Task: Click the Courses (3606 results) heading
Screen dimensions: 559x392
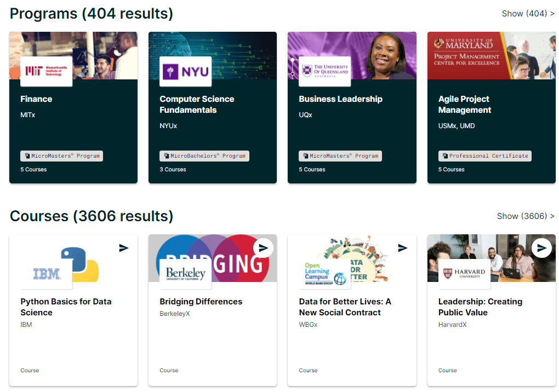Action: tap(92, 216)
